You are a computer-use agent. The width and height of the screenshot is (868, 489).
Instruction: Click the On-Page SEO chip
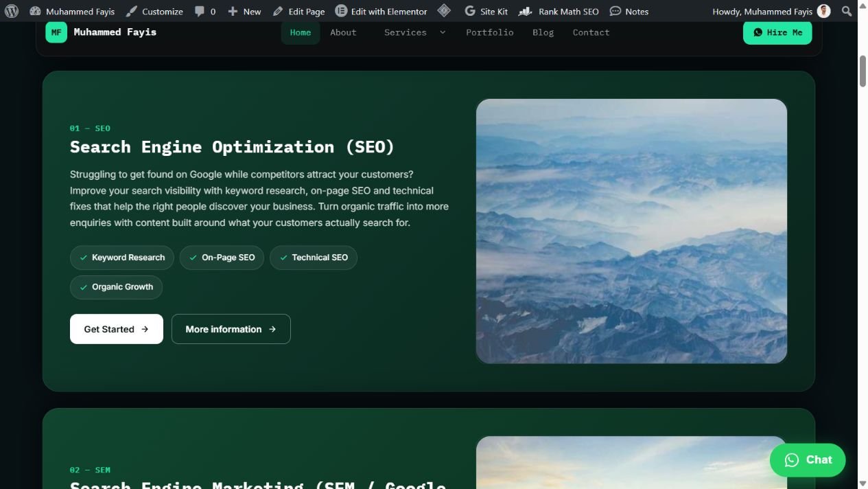(x=222, y=258)
